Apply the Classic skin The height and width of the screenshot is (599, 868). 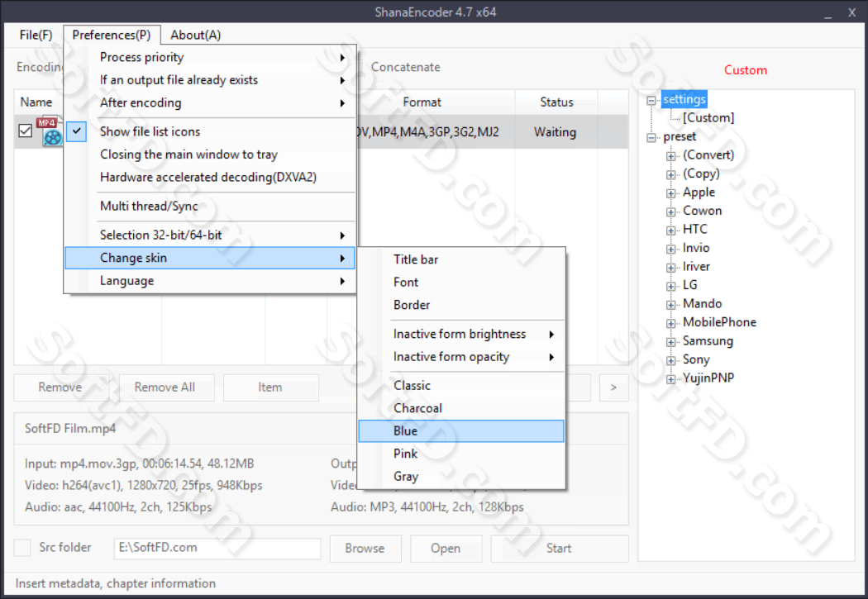[461, 386]
